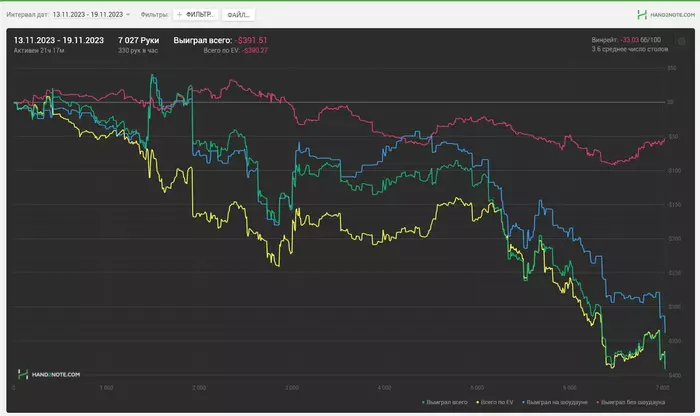Click the yellow Всего по EV color swatch
This screenshot has height=416, width=700.
(x=477, y=403)
